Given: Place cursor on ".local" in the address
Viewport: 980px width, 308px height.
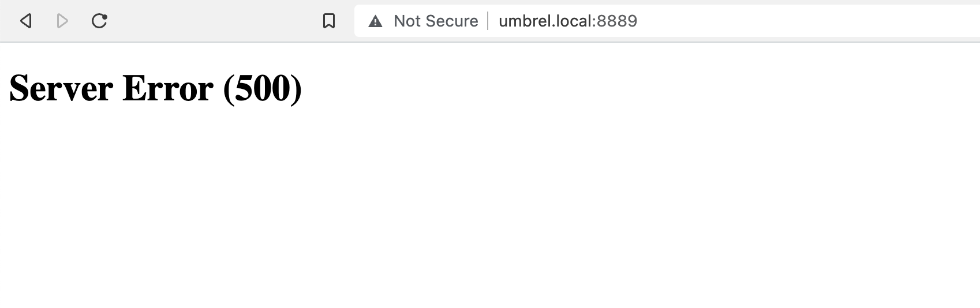Looking at the screenshot, I should coord(571,21).
